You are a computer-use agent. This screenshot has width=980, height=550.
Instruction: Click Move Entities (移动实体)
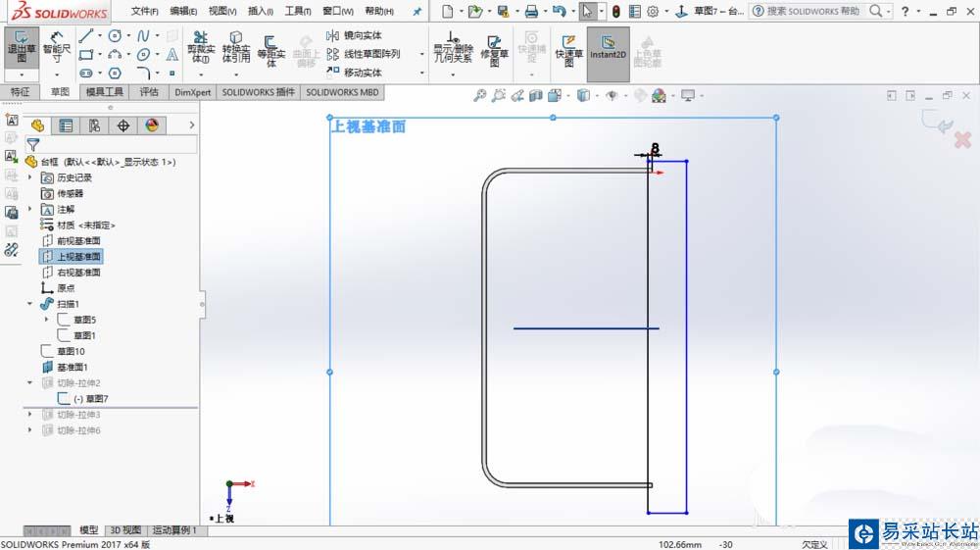[x=355, y=73]
